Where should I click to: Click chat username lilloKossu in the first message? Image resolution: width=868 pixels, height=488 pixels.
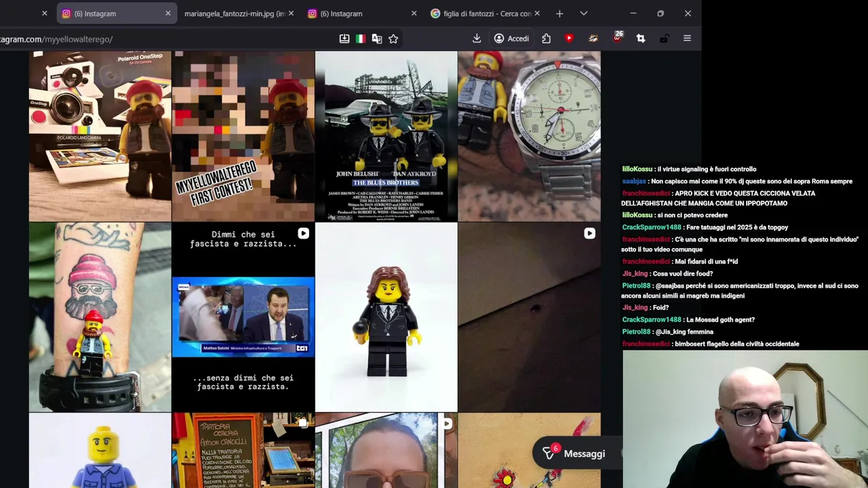coord(637,169)
